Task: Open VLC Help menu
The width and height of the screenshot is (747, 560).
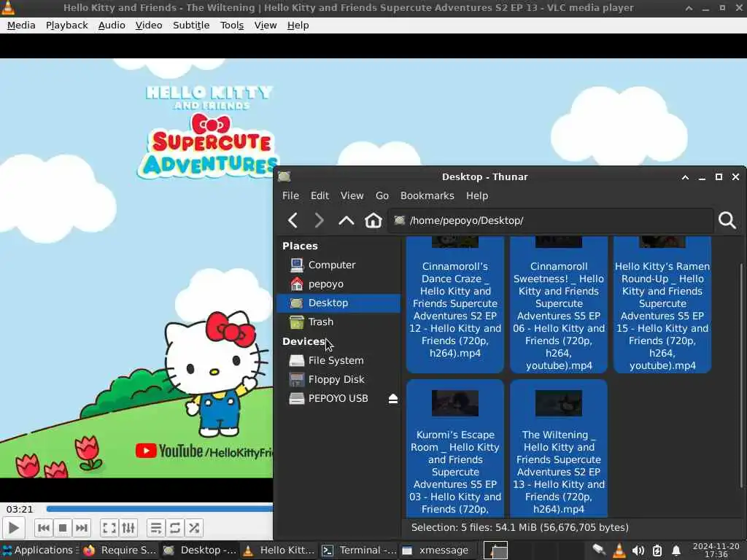Action: click(x=298, y=26)
